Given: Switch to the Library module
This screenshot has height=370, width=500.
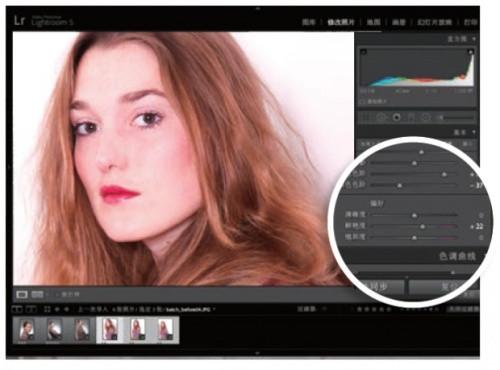Looking at the screenshot, I should [309, 22].
